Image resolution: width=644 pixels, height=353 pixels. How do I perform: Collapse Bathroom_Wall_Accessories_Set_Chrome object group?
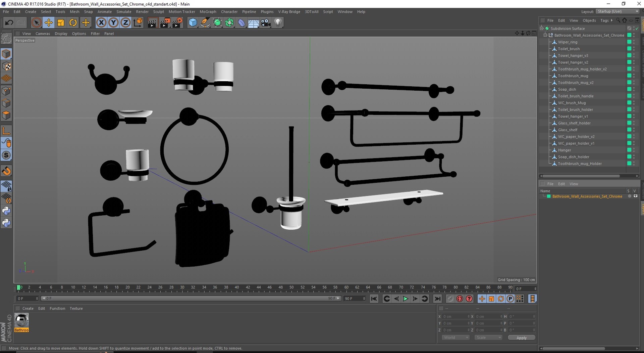coord(545,35)
